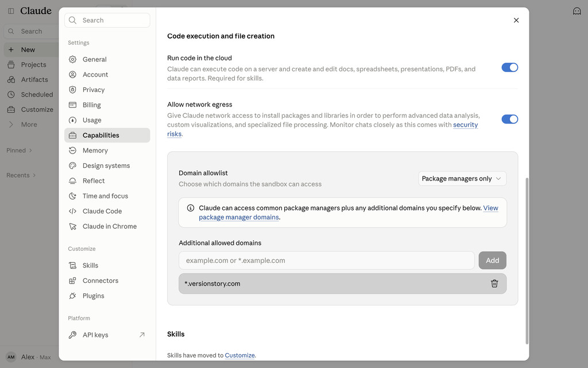The image size is (588, 368).
Task: Click the plus icon beside New
Action: pos(11,49)
